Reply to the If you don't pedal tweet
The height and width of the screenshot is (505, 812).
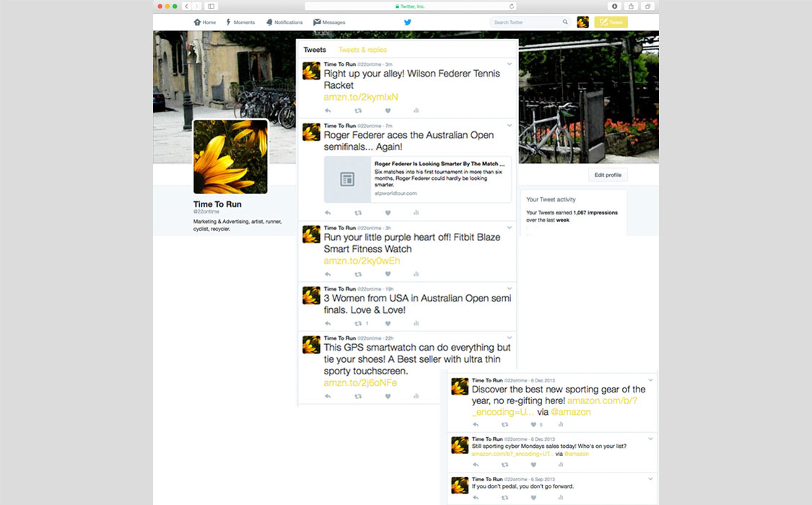tap(476, 498)
